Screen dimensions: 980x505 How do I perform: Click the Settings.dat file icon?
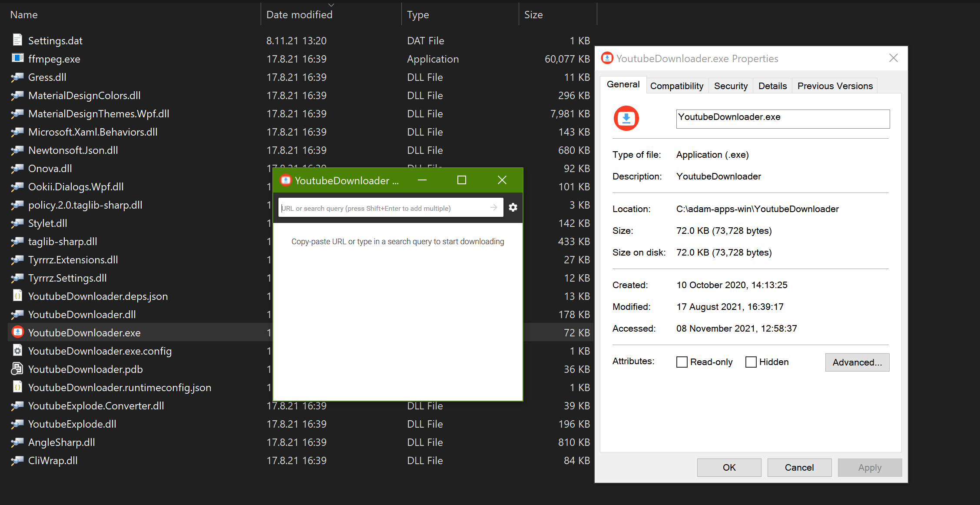(x=17, y=40)
